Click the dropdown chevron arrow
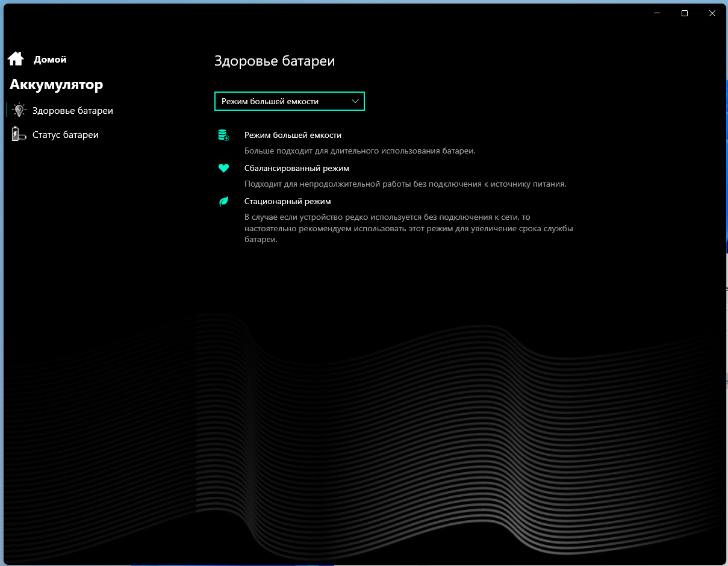 pyautogui.click(x=355, y=101)
